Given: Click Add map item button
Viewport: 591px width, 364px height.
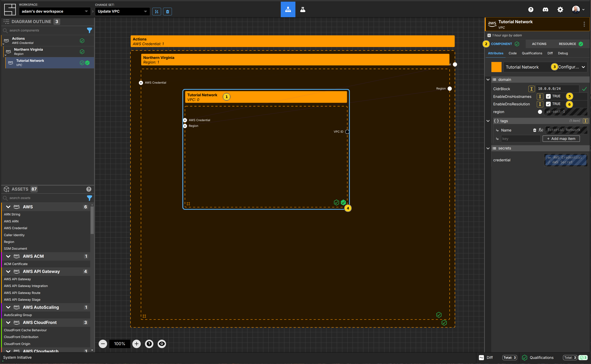Looking at the screenshot, I should click(x=561, y=139).
